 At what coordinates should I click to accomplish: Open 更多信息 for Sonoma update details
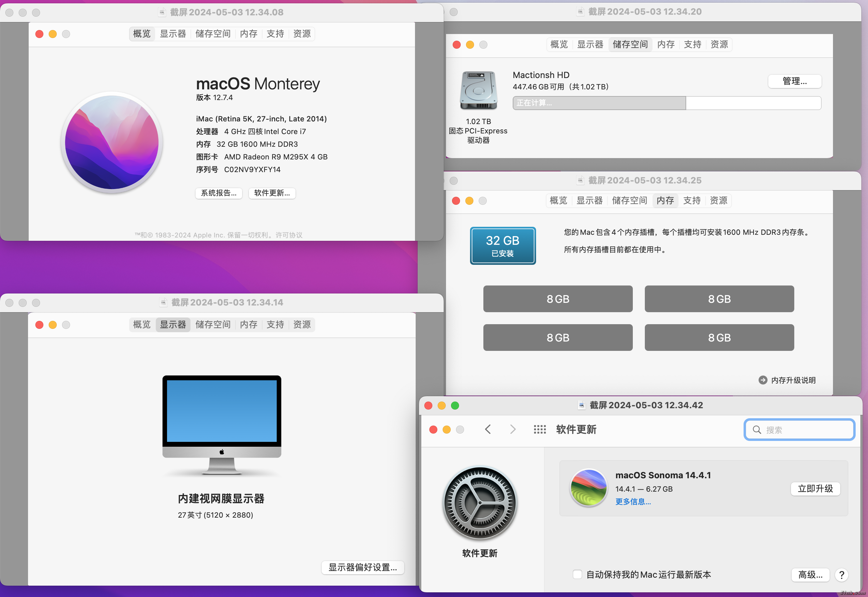click(633, 502)
